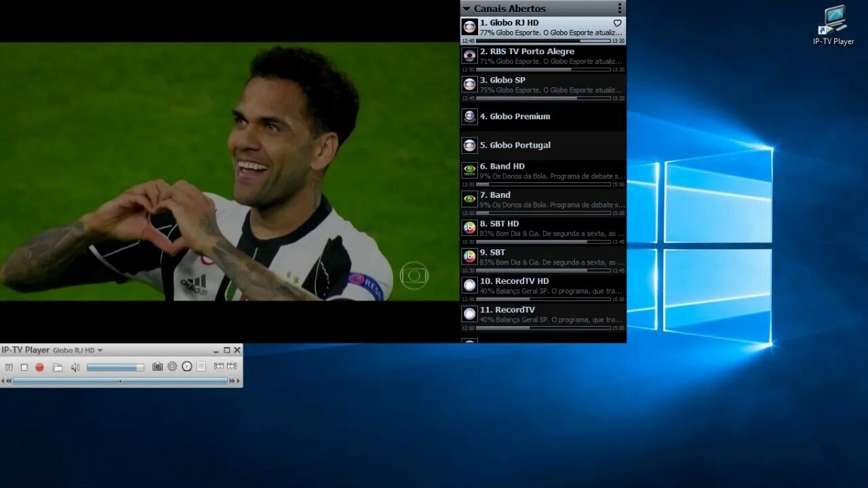Viewport: 868px width, 488px height.
Task: Toggle the channel list panel icon
Action: (201, 367)
